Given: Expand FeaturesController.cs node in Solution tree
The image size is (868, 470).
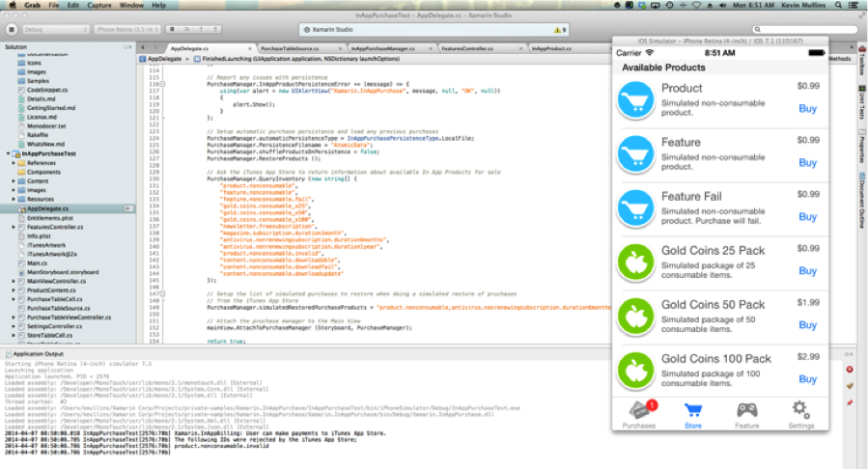Looking at the screenshot, I should pos(14,227).
